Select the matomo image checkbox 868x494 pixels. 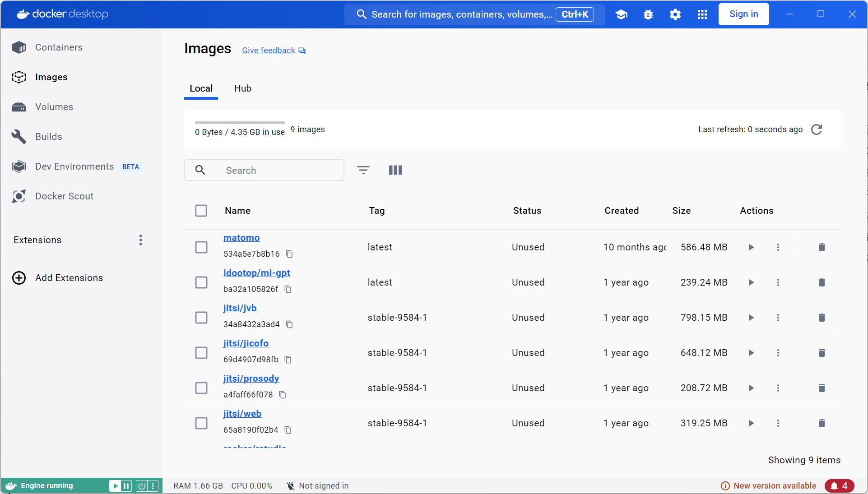pyautogui.click(x=201, y=247)
